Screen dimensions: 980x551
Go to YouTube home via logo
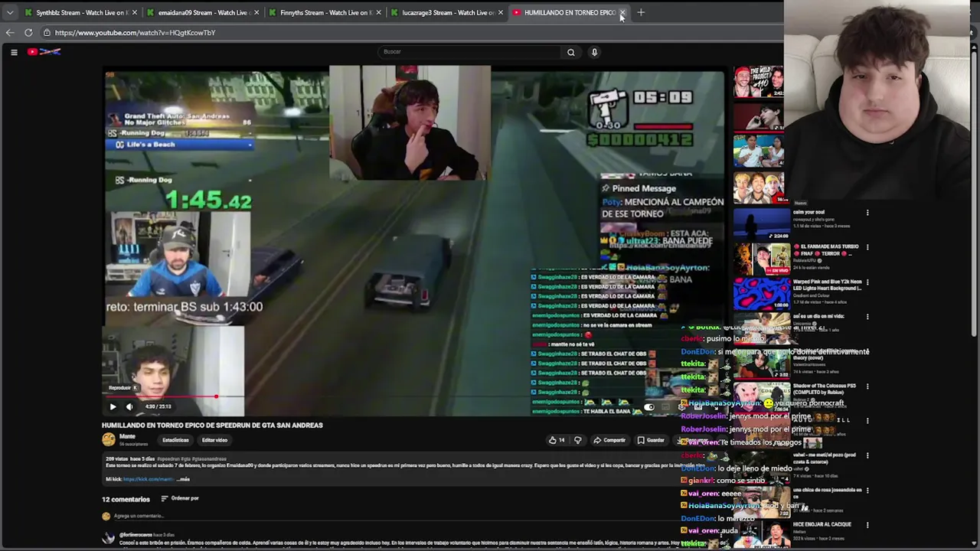[x=44, y=52]
